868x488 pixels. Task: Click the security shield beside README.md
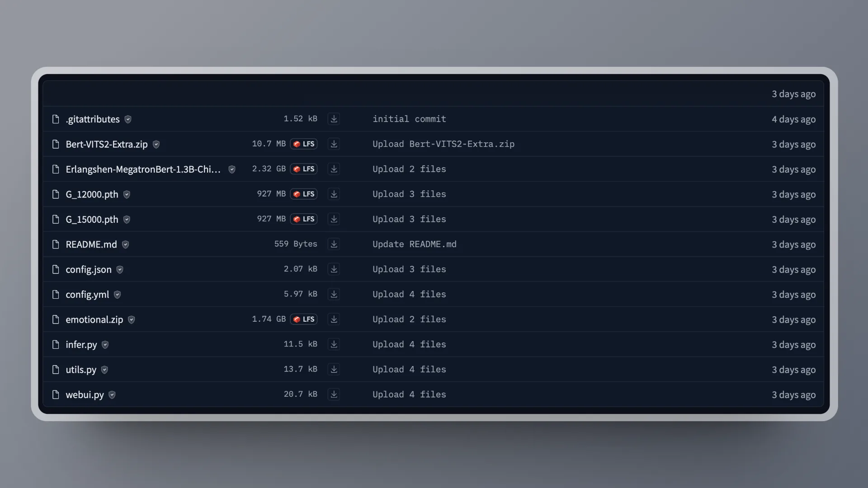pos(126,244)
